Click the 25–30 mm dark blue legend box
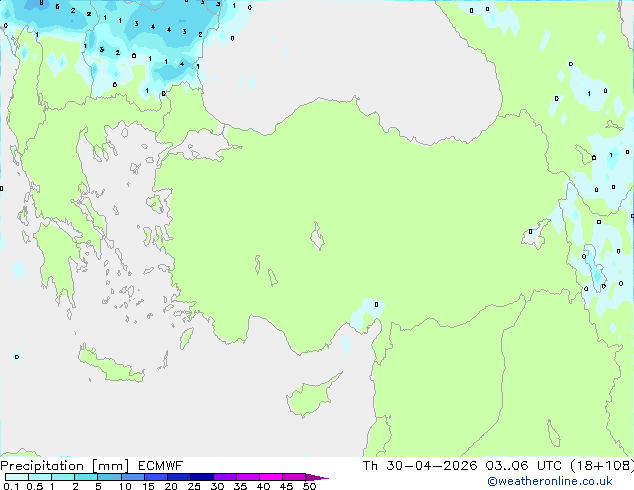 click(202, 477)
